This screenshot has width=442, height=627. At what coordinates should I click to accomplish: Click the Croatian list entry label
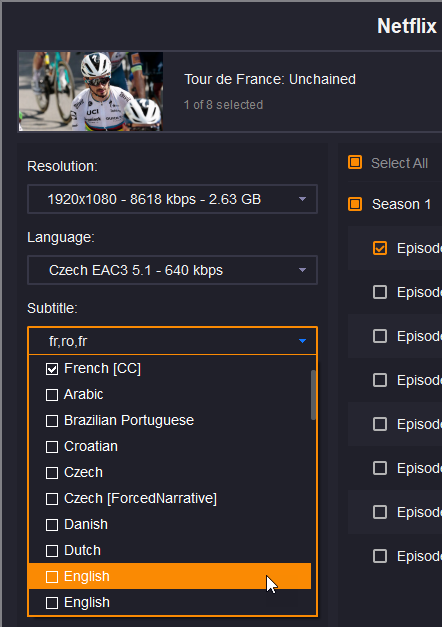point(91,446)
